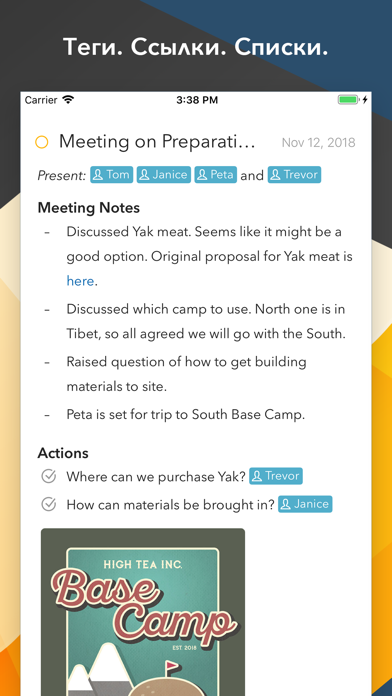Open the Base Camp image attachment
The image size is (392, 696).
143,612
